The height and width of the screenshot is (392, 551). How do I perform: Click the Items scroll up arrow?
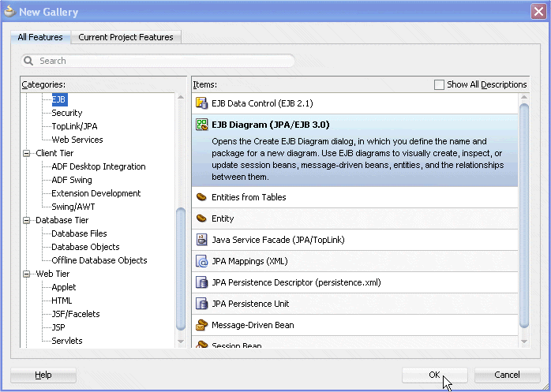[x=524, y=97]
